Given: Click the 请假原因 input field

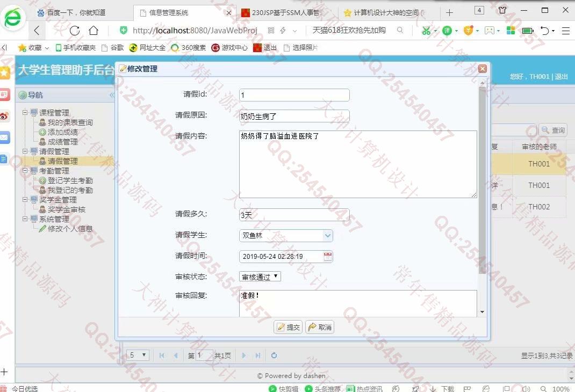Looking at the screenshot, I should (x=294, y=116).
